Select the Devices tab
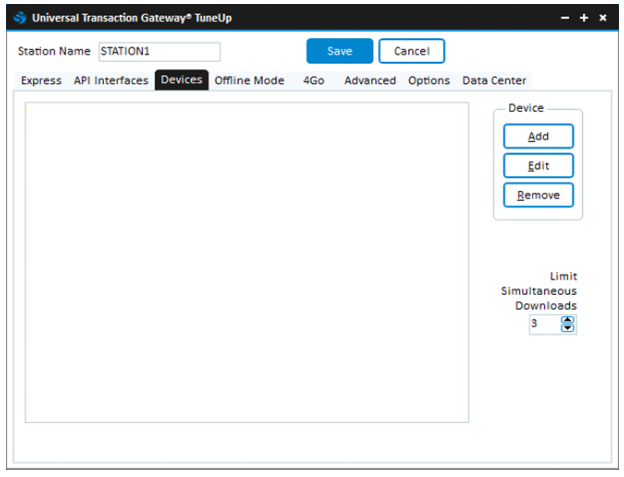 pos(181,81)
